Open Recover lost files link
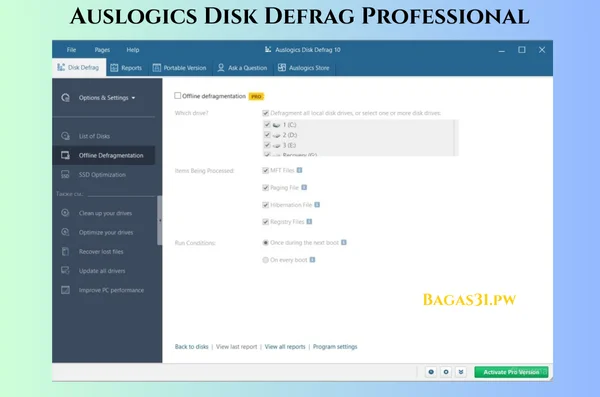 pyautogui.click(x=101, y=252)
